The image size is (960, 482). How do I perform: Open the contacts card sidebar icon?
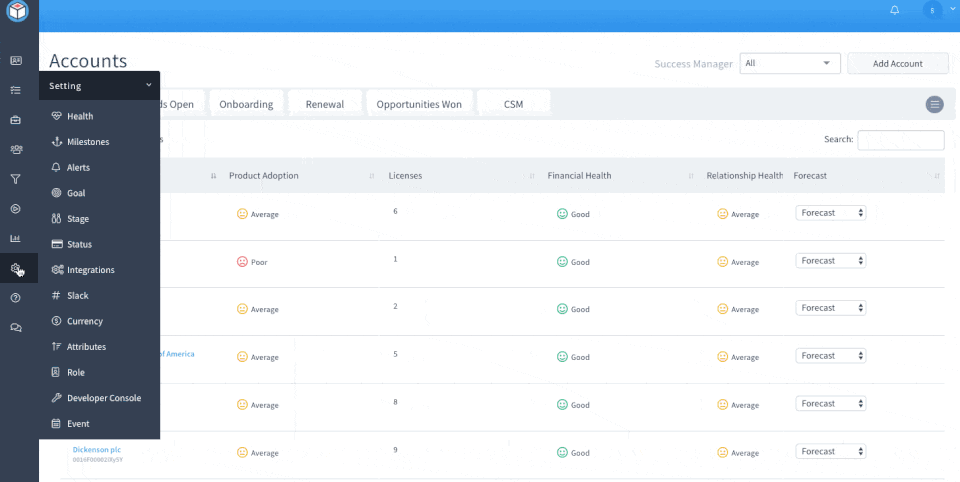pyautogui.click(x=16, y=61)
